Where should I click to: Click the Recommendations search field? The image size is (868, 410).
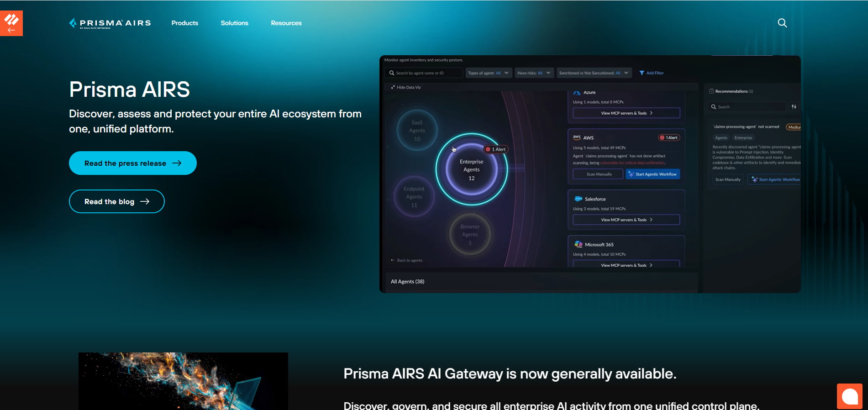pos(747,107)
